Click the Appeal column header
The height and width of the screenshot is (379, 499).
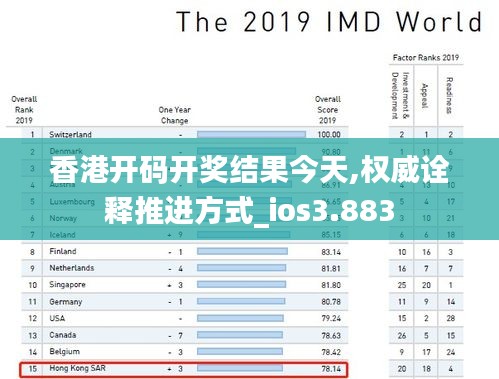point(425,96)
